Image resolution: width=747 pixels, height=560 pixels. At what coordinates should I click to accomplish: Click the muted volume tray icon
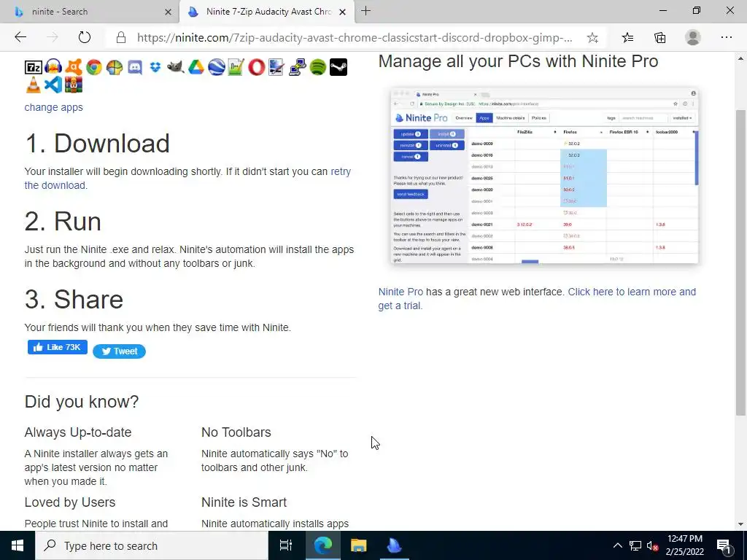[652, 545]
